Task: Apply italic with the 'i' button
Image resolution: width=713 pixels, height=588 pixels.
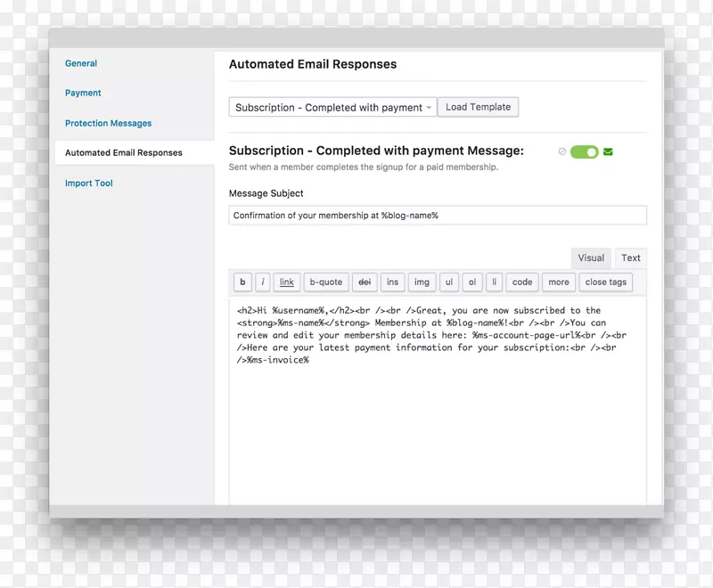Action: 263,282
